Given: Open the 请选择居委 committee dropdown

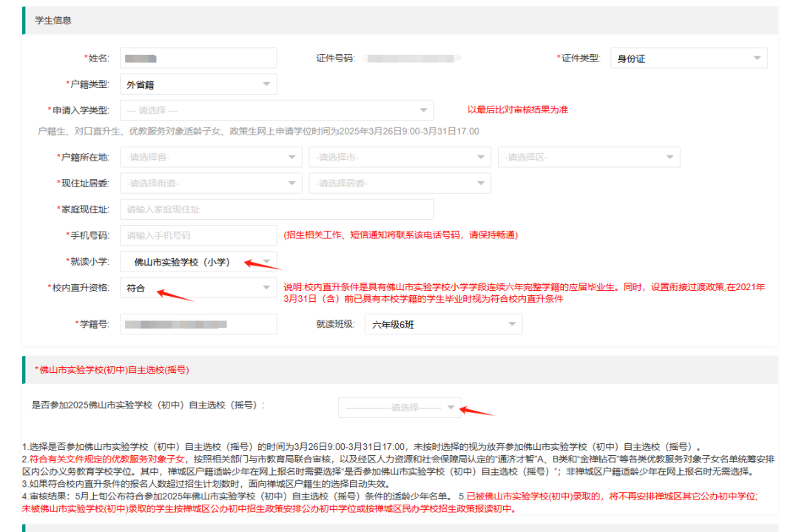Looking at the screenshot, I should pyautogui.click(x=399, y=183).
